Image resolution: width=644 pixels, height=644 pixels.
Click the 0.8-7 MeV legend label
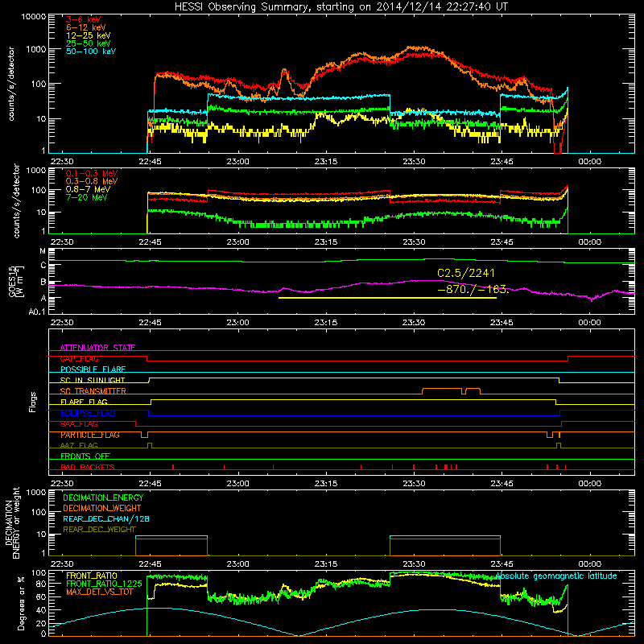pyautogui.click(x=88, y=189)
